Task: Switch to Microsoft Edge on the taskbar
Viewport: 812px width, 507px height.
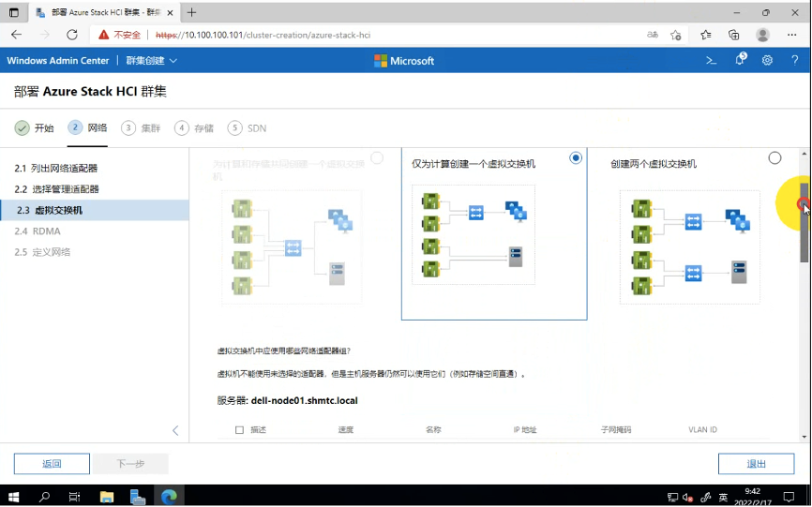Action: click(x=169, y=498)
